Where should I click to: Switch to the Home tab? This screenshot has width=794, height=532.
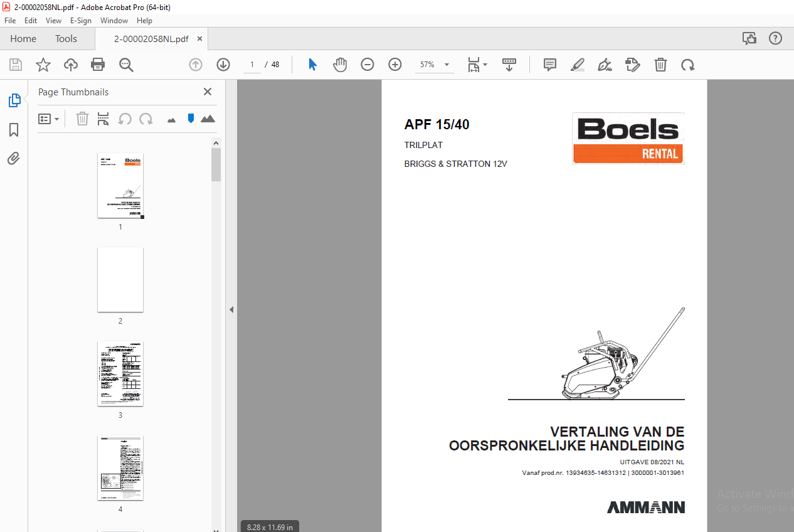pyautogui.click(x=23, y=38)
